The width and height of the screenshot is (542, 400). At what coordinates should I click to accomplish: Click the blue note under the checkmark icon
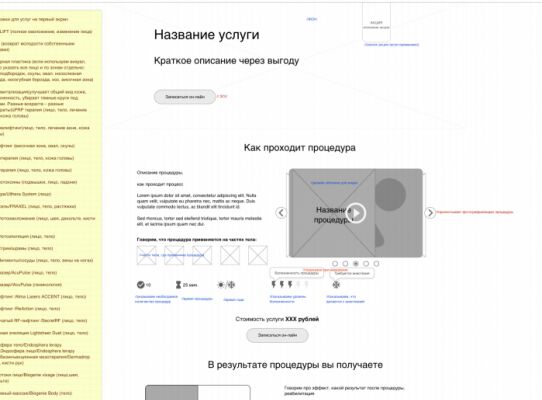(156, 299)
